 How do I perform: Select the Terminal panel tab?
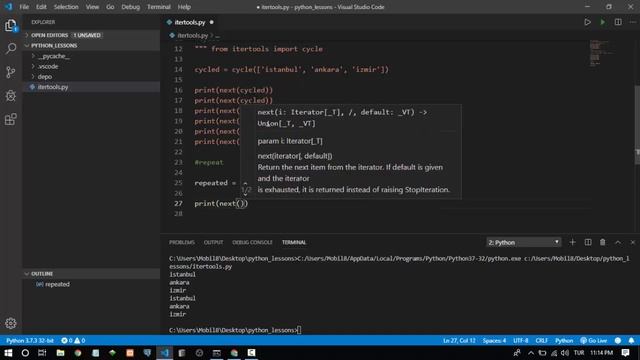[x=294, y=242]
